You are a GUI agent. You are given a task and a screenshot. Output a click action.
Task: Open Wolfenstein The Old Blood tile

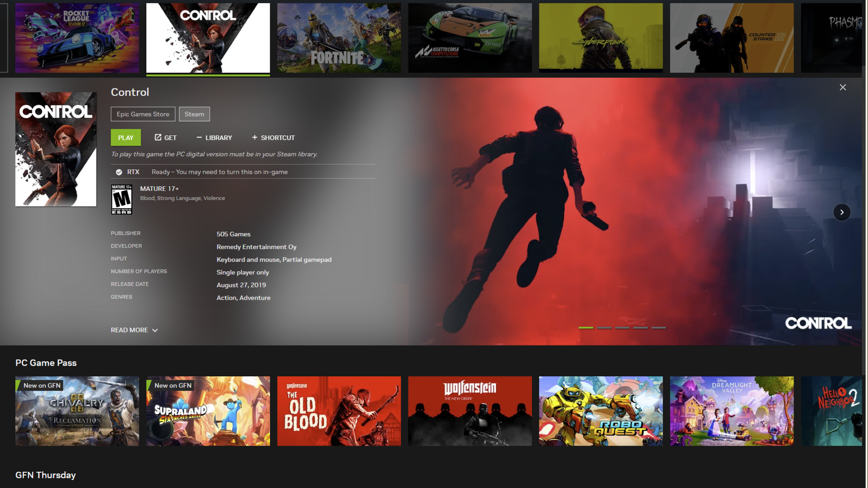(339, 411)
